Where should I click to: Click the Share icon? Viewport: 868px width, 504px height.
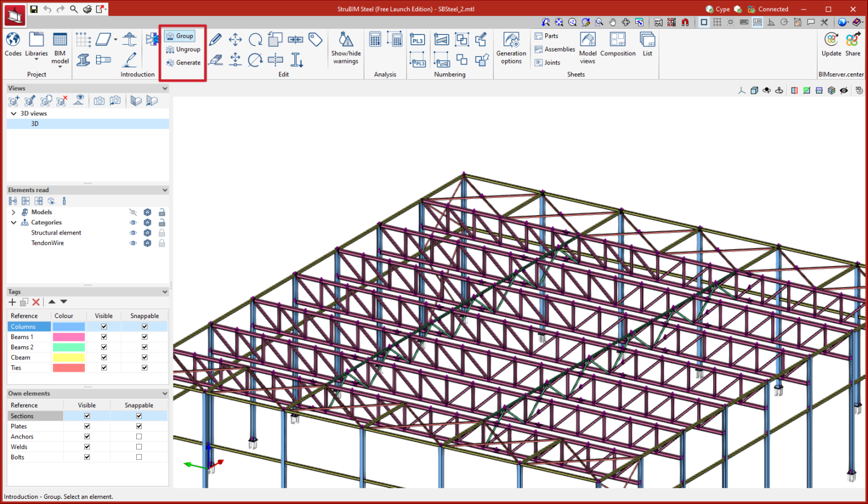853,40
